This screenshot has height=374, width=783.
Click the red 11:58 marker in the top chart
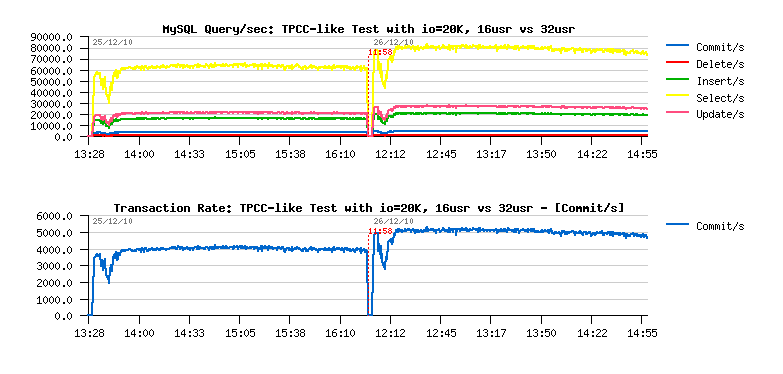[381, 52]
